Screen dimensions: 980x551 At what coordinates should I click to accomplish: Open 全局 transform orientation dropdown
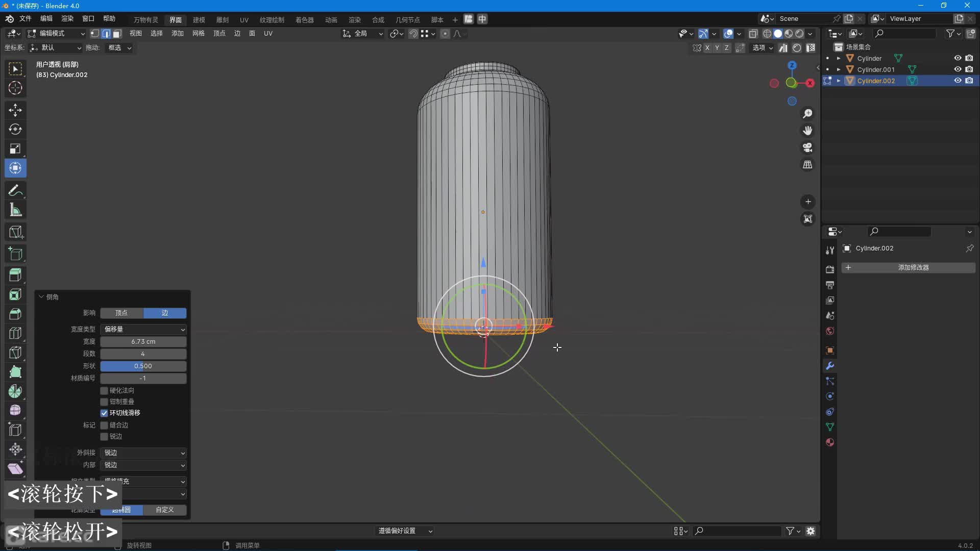click(x=363, y=34)
